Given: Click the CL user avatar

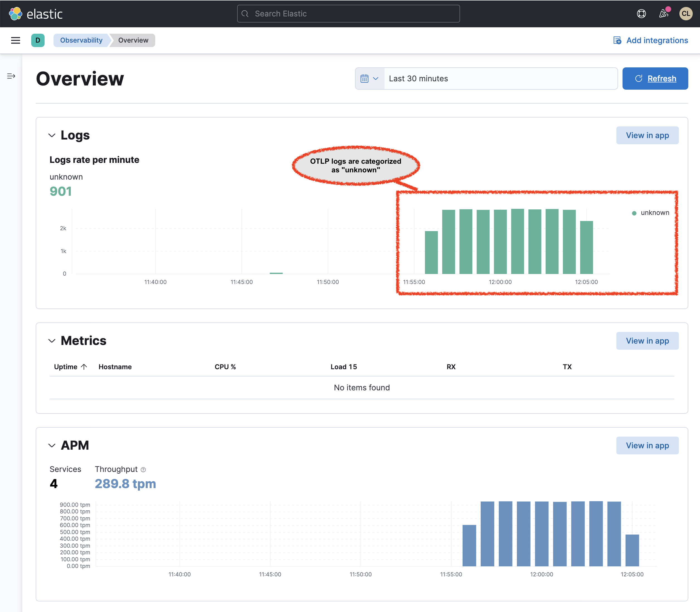Looking at the screenshot, I should tap(686, 14).
